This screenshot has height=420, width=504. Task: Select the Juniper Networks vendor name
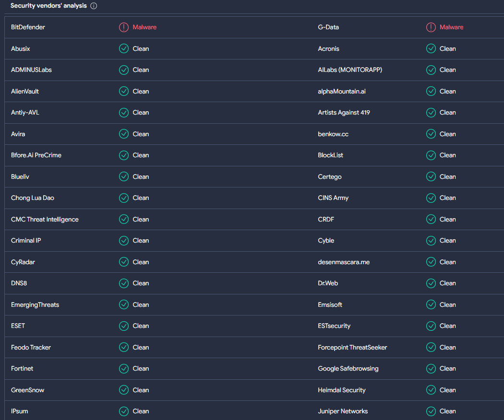343,411
